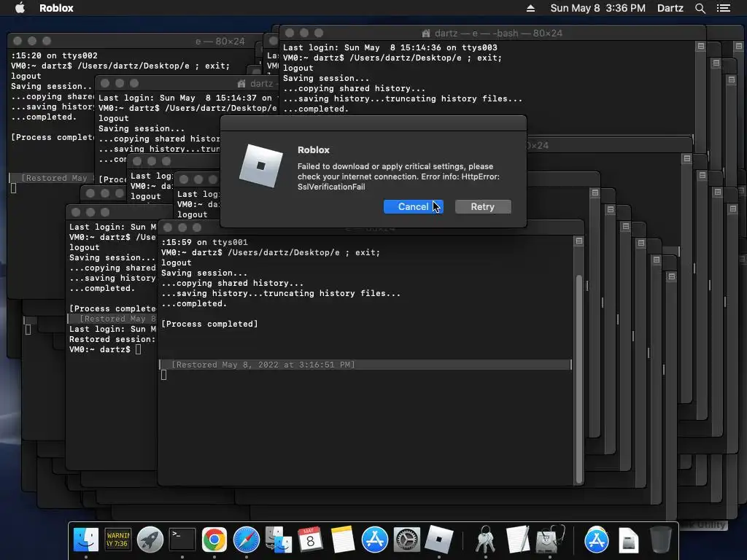747x560 pixels.
Task: Launch Launchpad from the dock
Action: pyautogui.click(x=150, y=540)
